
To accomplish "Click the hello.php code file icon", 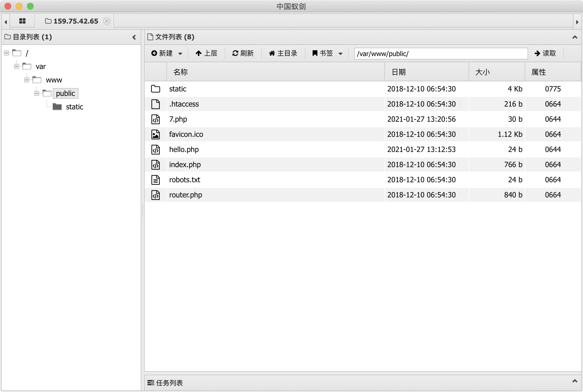I will [156, 149].
